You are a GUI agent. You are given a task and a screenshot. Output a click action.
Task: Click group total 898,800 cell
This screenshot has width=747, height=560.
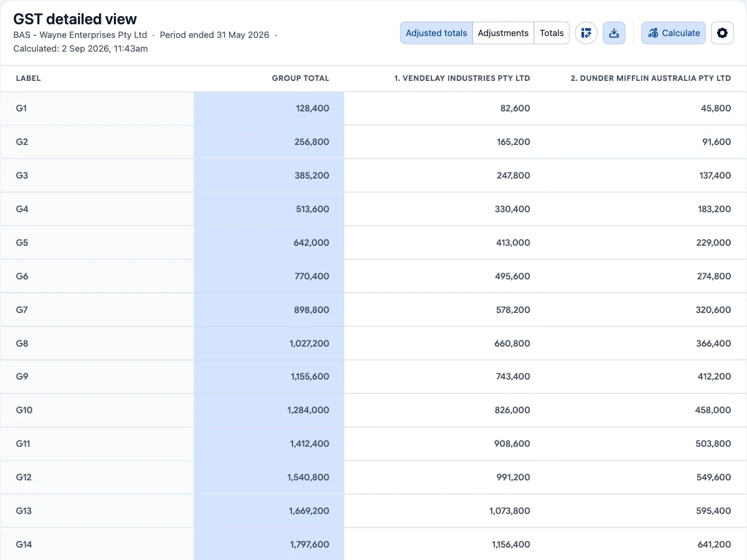pos(311,310)
